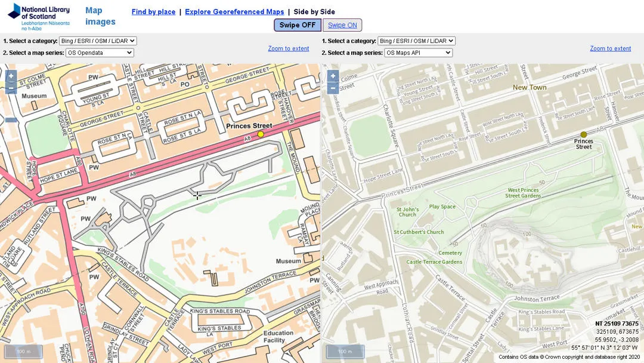Screen dimensions: 644x363
Task: Click the zoom out icon on the right map
Action: tap(332, 88)
